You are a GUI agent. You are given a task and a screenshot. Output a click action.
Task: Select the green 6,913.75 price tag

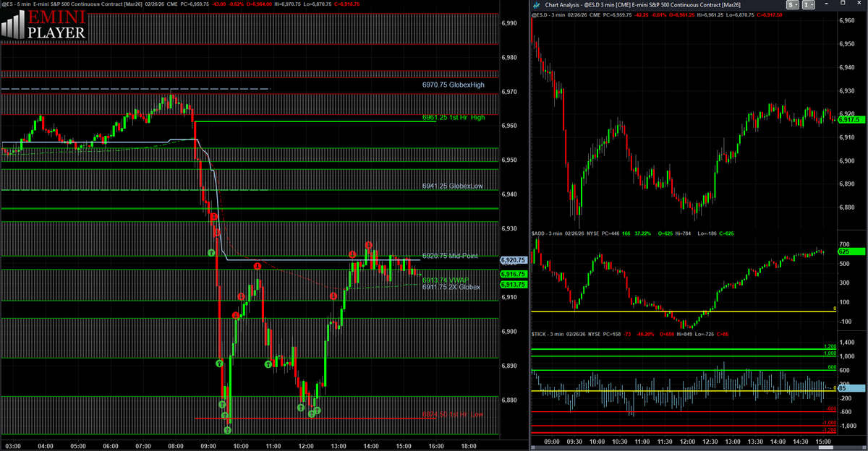pyautogui.click(x=514, y=284)
